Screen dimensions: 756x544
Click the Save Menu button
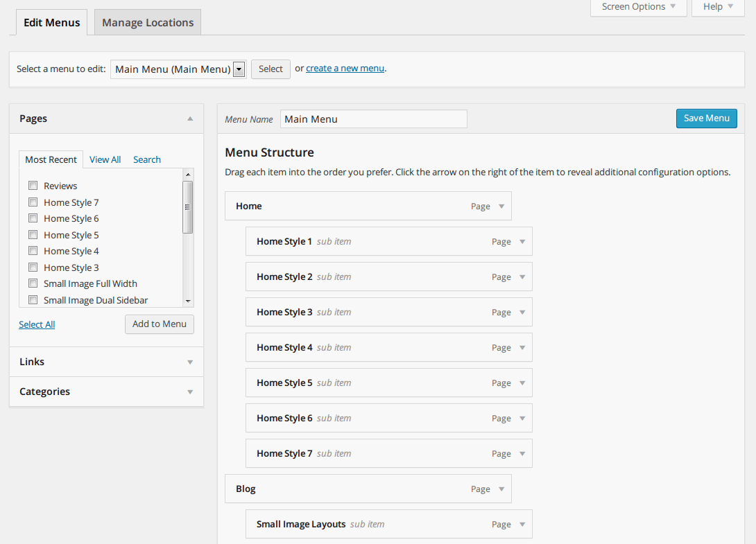706,119
